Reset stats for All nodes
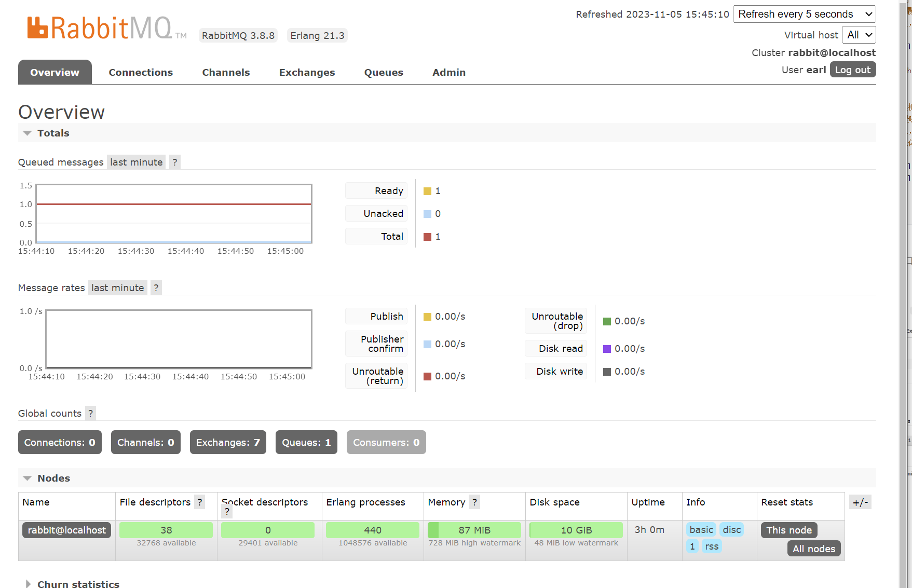 tap(814, 549)
